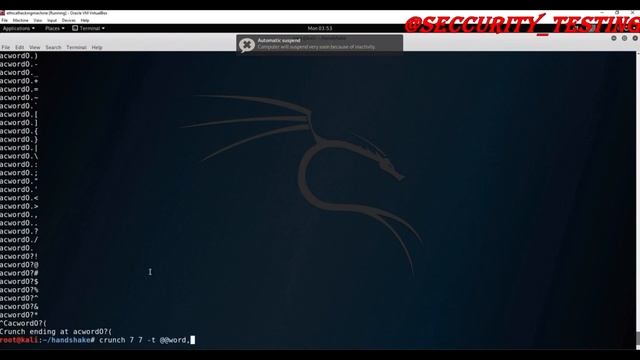Click the root@kali prompt text
The height and width of the screenshot is (360, 640).
pos(19,340)
